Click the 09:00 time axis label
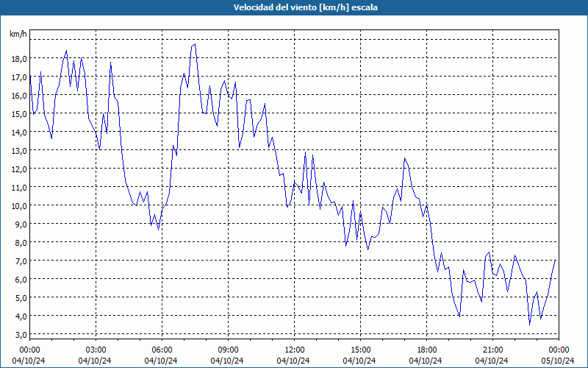The width and height of the screenshot is (588, 368). [x=228, y=350]
